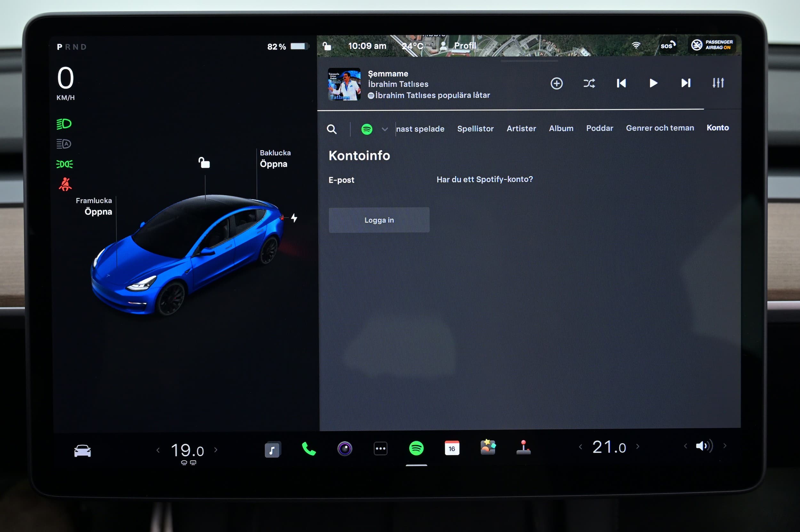Open Spotify from the bottom dock
Image resolution: width=800 pixels, height=532 pixels.
pos(416,448)
